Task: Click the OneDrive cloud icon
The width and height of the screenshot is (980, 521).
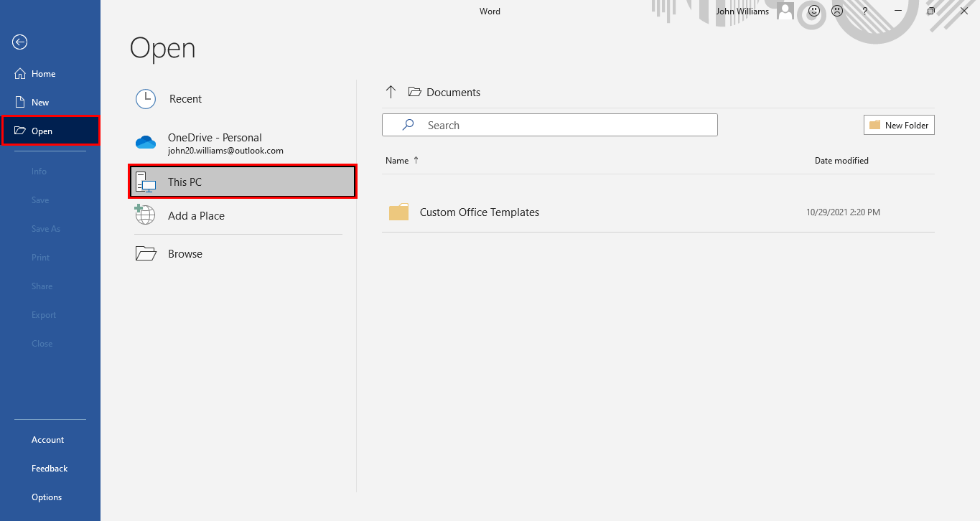Action: click(146, 142)
